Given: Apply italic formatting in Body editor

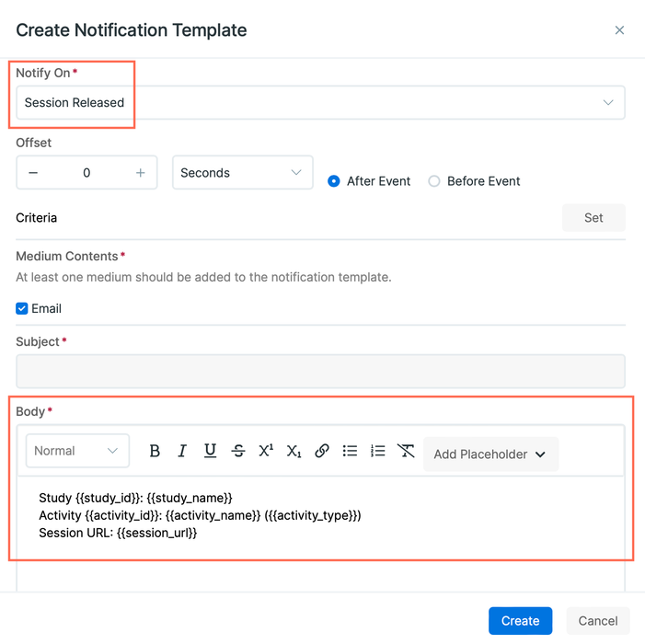Looking at the screenshot, I should click(x=182, y=451).
